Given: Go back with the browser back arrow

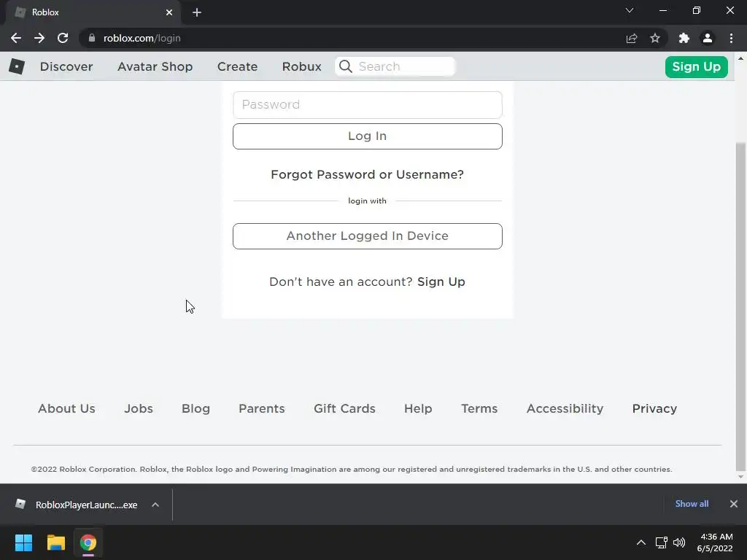Looking at the screenshot, I should tap(16, 38).
